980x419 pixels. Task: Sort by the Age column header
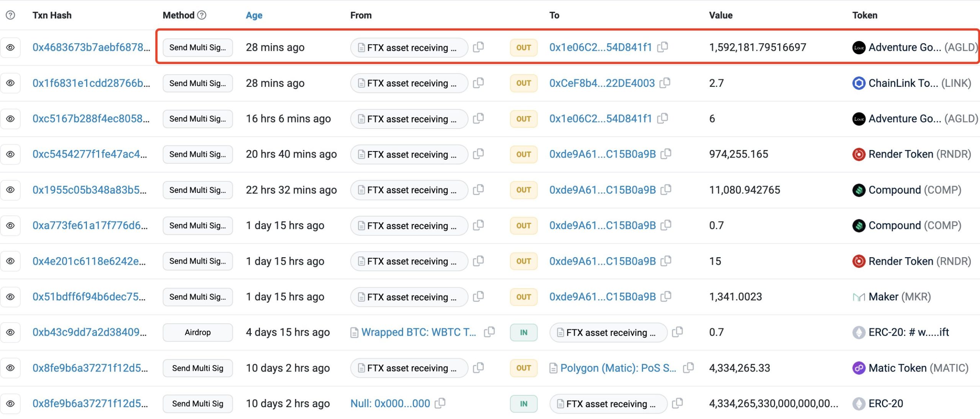254,15
